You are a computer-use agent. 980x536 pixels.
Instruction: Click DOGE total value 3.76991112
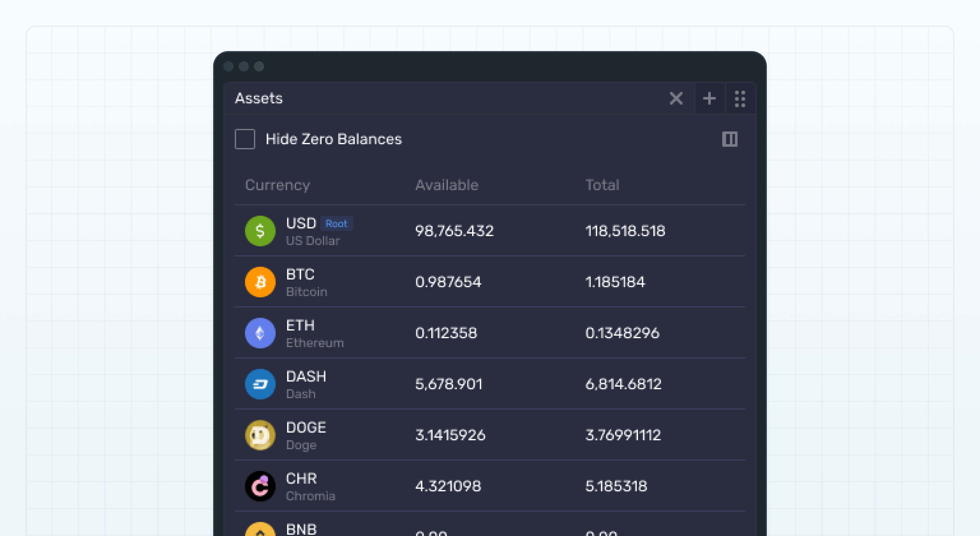point(623,435)
